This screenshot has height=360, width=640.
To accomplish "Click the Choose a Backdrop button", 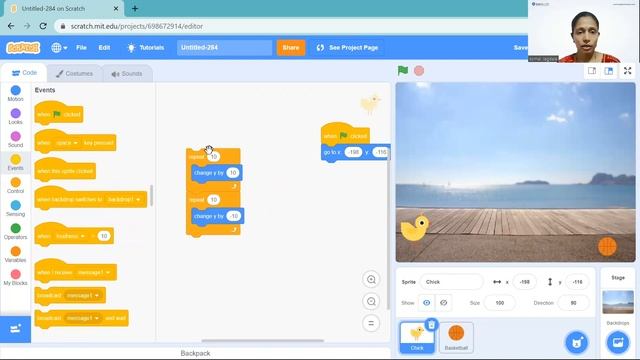I will click(x=618, y=342).
